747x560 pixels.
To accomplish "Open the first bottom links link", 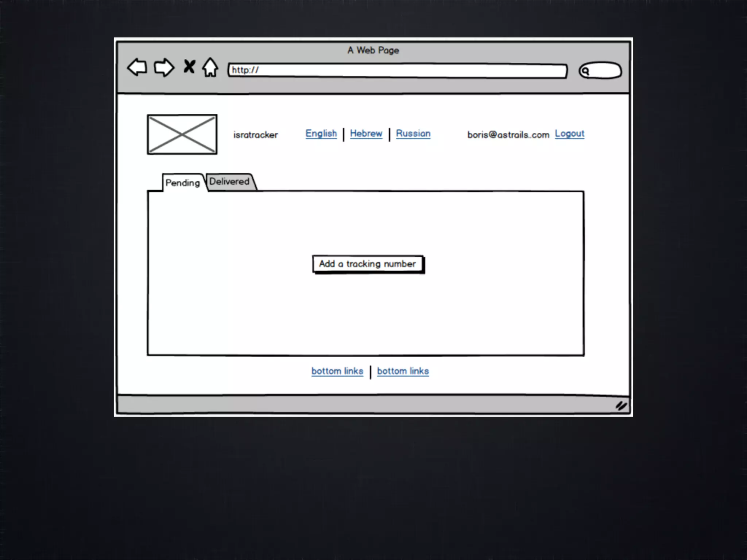I will point(337,371).
